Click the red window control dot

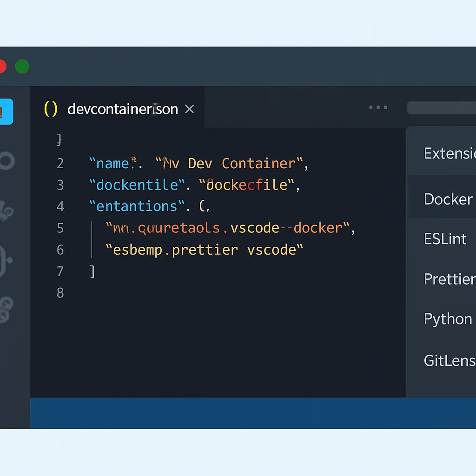click(2, 66)
